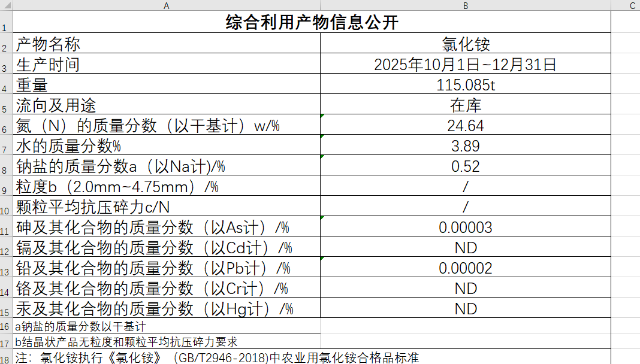Select the cell containing 氯化铵 product name
Image resolution: width=640 pixels, height=364 pixels.
(x=466, y=44)
